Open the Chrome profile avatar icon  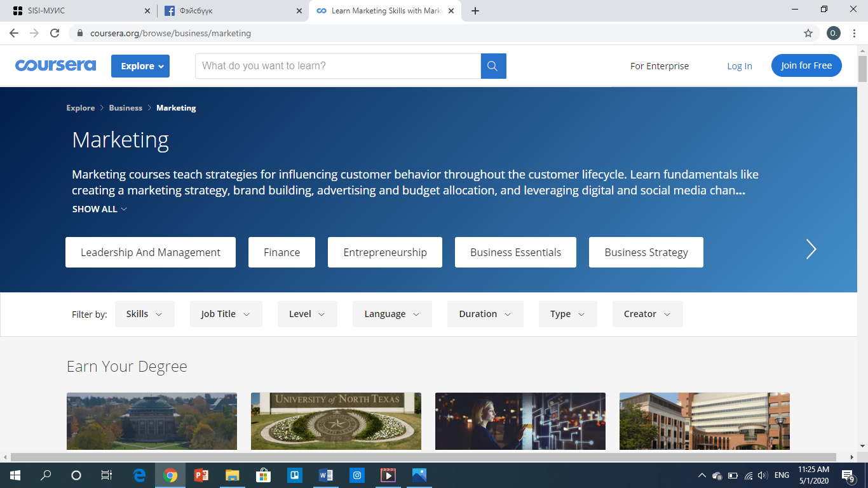pos(834,33)
